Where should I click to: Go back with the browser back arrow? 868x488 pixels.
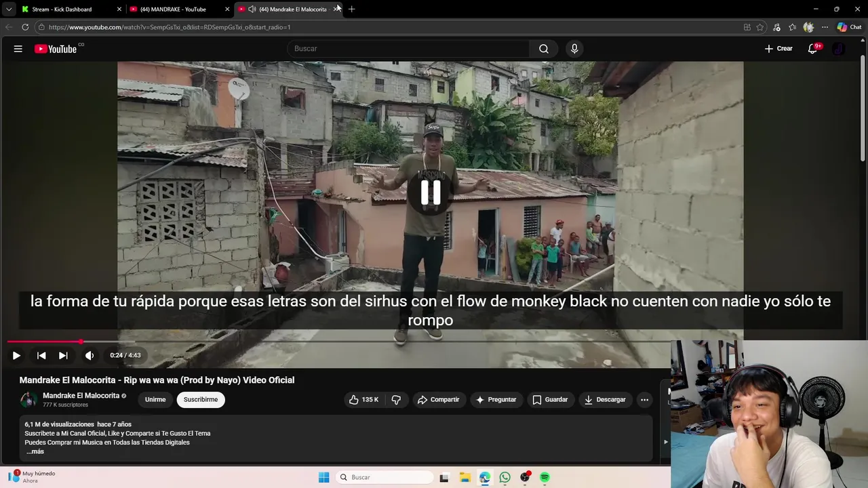click(x=9, y=27)
